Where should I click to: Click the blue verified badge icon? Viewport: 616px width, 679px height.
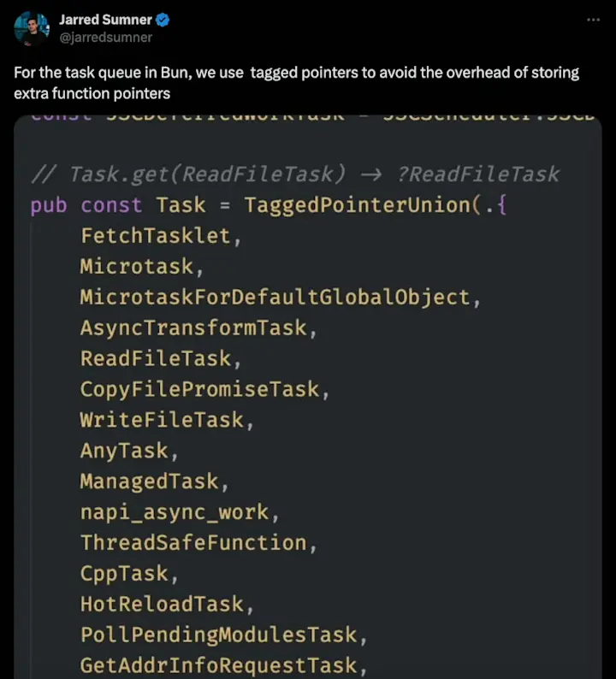point(163,20)
